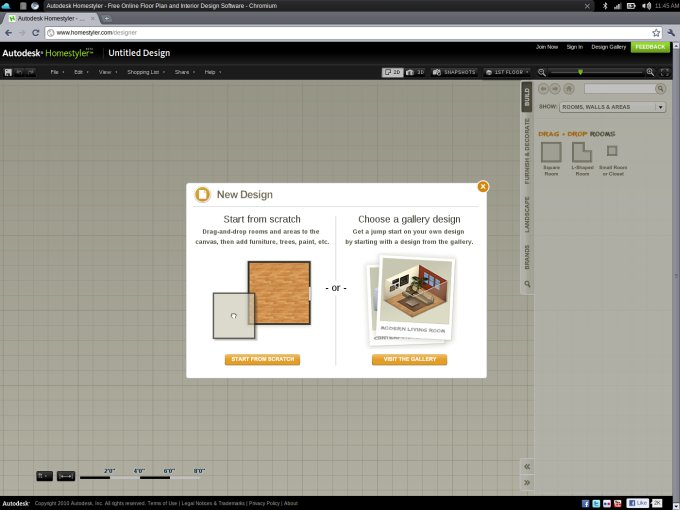Select the Build vertical tab

(x=527, y=97)
